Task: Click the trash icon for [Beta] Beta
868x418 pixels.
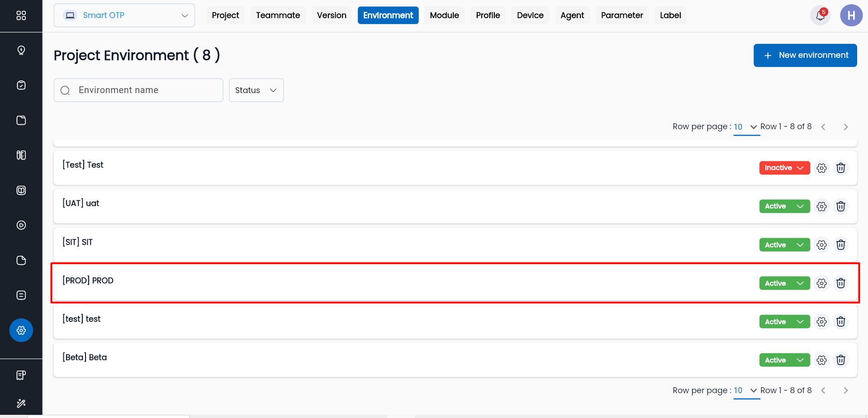Action: pos(840,360)
